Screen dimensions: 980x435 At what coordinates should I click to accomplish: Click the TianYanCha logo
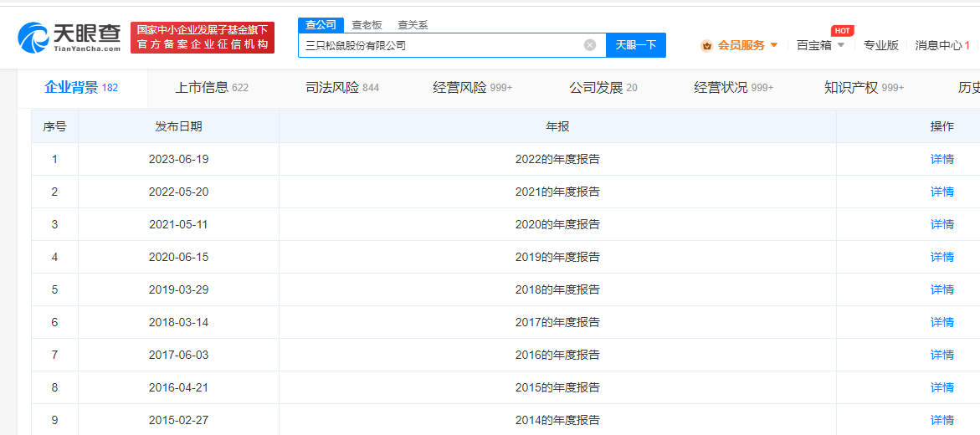click(x=69, y=38)
